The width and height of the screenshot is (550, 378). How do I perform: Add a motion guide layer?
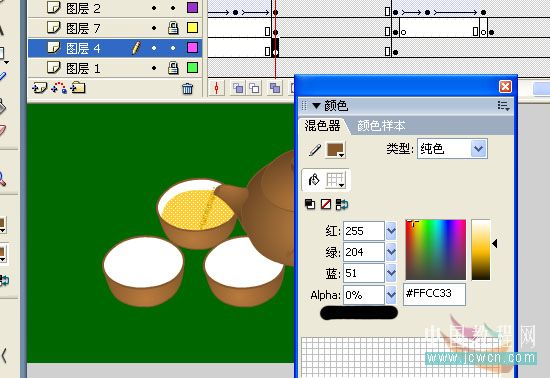coord(59,88)
